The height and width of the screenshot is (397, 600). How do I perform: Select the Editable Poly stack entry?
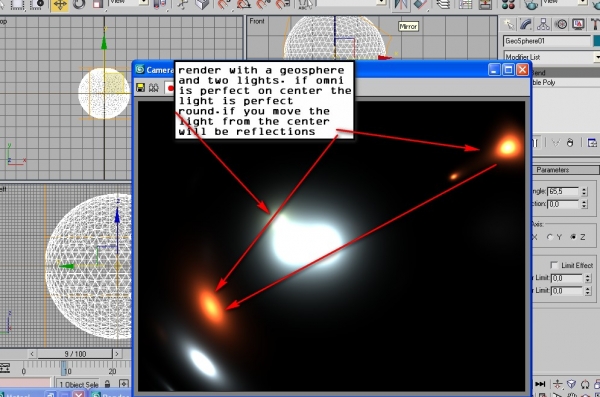pyautogui.click(x=566, y=82)
